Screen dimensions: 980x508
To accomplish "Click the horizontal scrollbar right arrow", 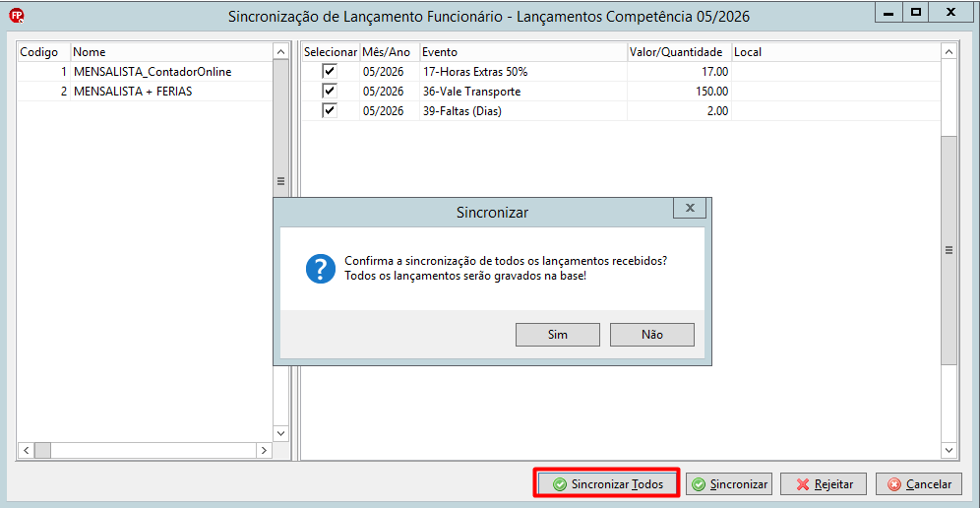I will [x=265, y=450].
